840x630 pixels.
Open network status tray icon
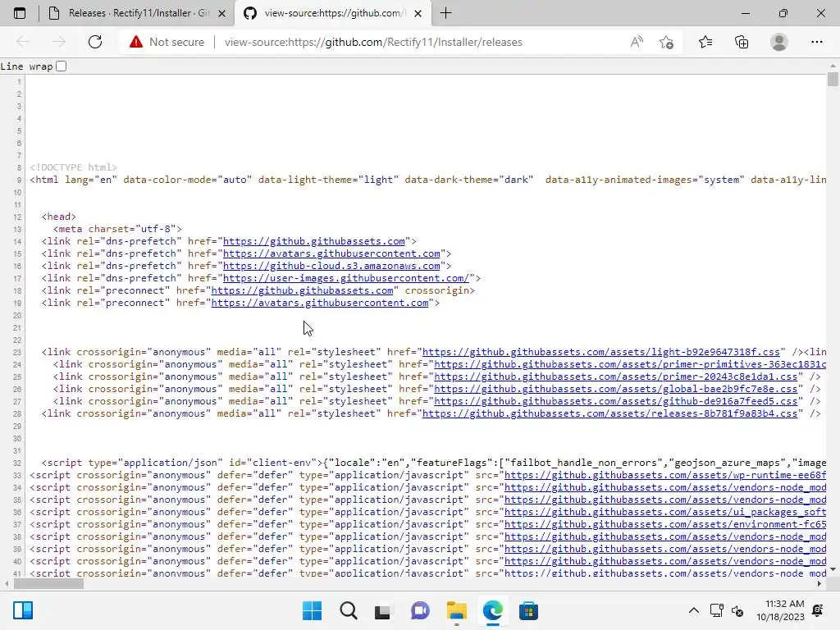click(x=717, y=610)
